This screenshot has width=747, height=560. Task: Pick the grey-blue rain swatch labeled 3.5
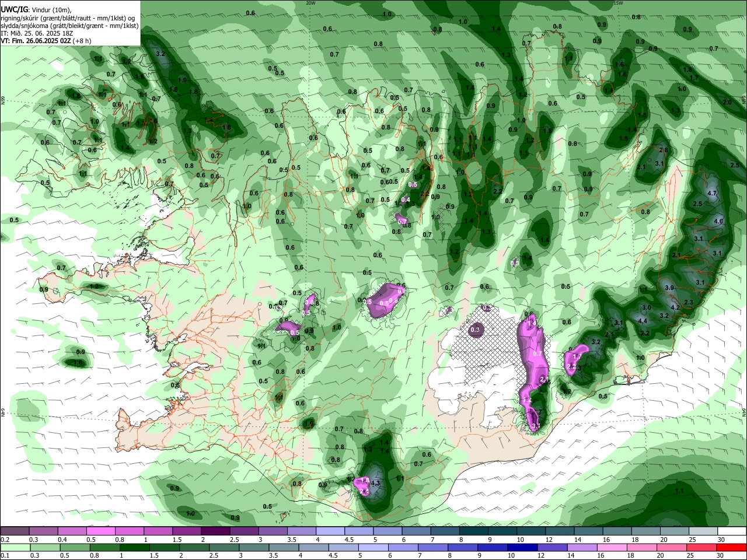[284, 547]
